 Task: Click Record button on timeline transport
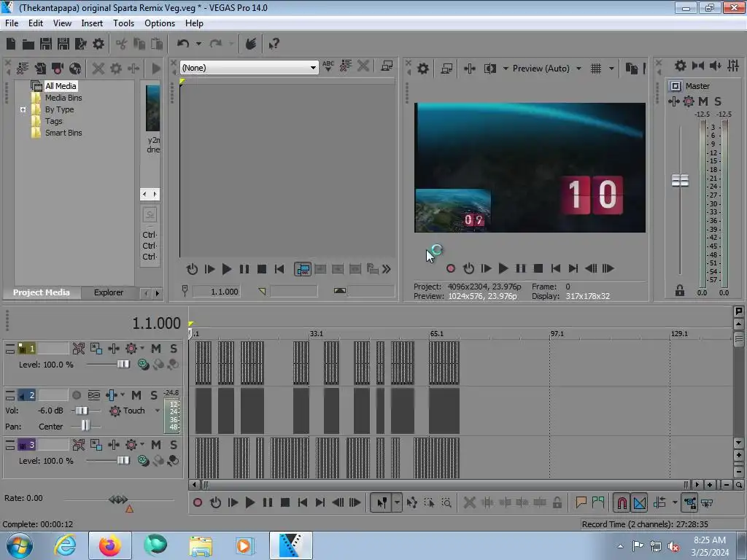(198, 502)
